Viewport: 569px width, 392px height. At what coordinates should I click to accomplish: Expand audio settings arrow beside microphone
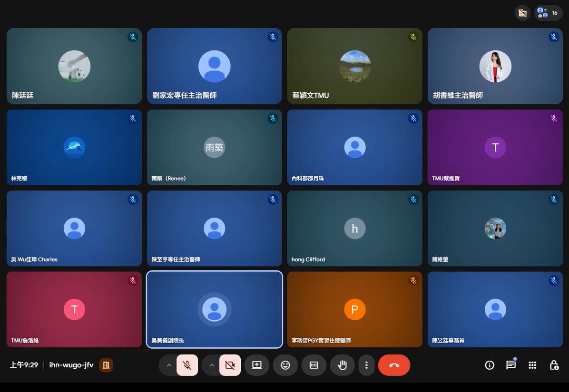pyautogui.click(x=168, y=365)
